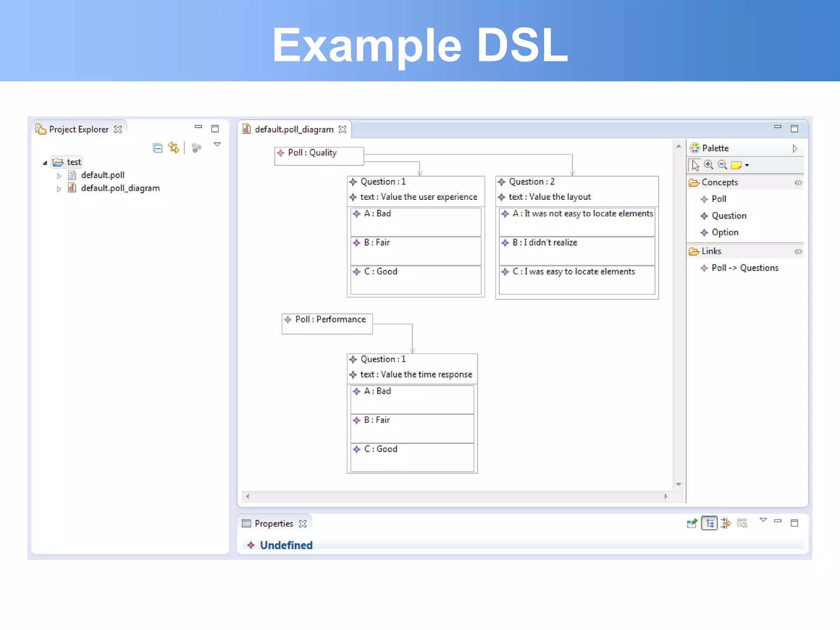
Task: Select text 'Value the user experience'
Action: click(x=429, y=197)
